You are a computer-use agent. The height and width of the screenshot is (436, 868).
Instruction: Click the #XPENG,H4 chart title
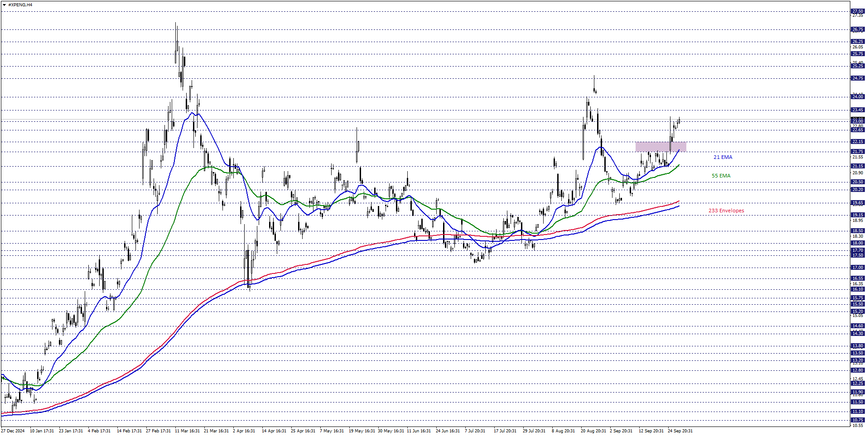pos(20,5)
